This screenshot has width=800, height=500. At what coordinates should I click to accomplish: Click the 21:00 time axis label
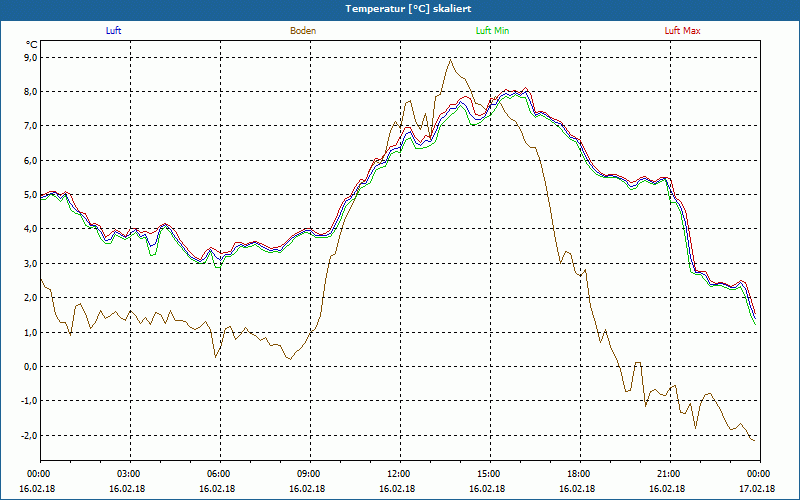(x=670, y=474)
